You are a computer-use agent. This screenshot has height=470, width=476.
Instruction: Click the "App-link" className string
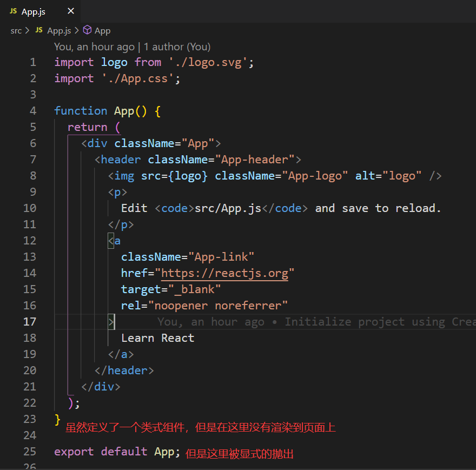pos(221,257)
